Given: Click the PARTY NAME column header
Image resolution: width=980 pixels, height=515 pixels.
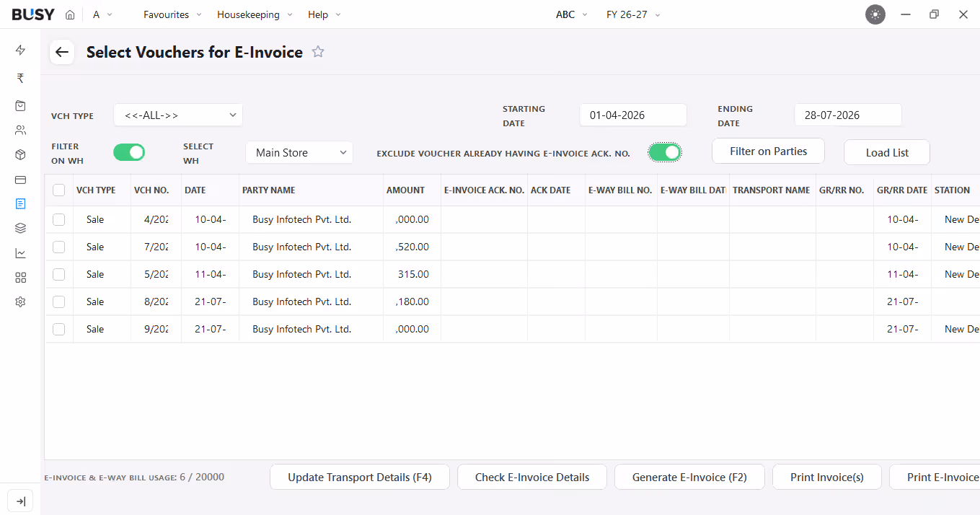Looking at the screenshot, I should (x=311, y=190).
